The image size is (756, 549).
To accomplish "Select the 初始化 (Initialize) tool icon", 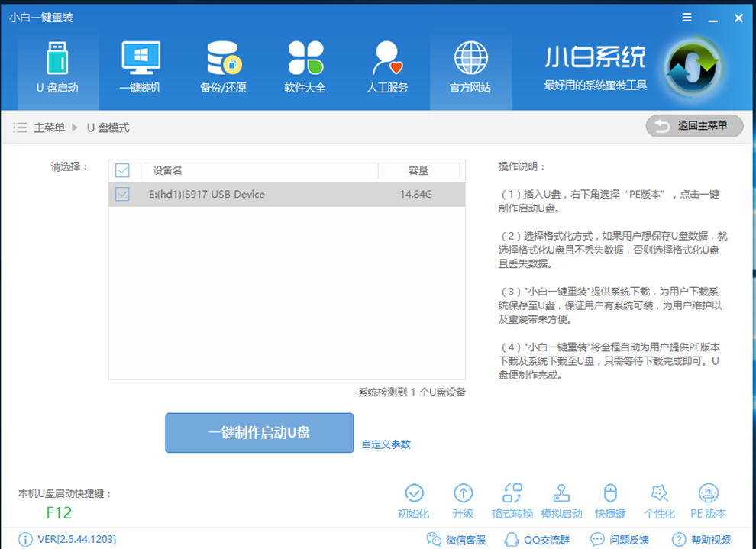I will [x=415, y=493].
